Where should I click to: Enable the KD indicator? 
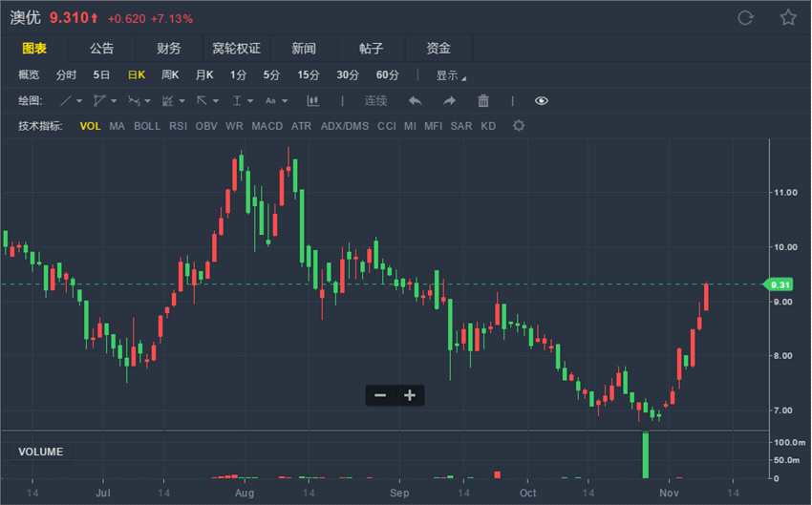click(x=488, y=126)
